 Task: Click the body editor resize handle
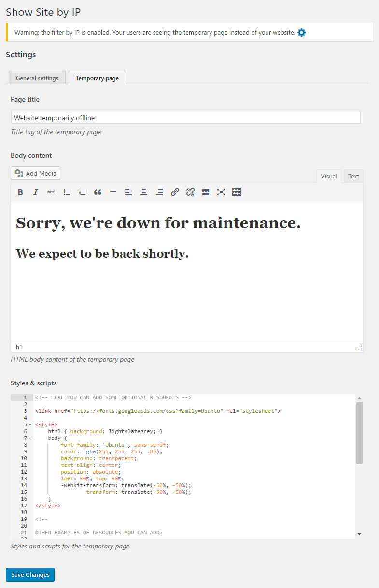click(x=359, y=348)
